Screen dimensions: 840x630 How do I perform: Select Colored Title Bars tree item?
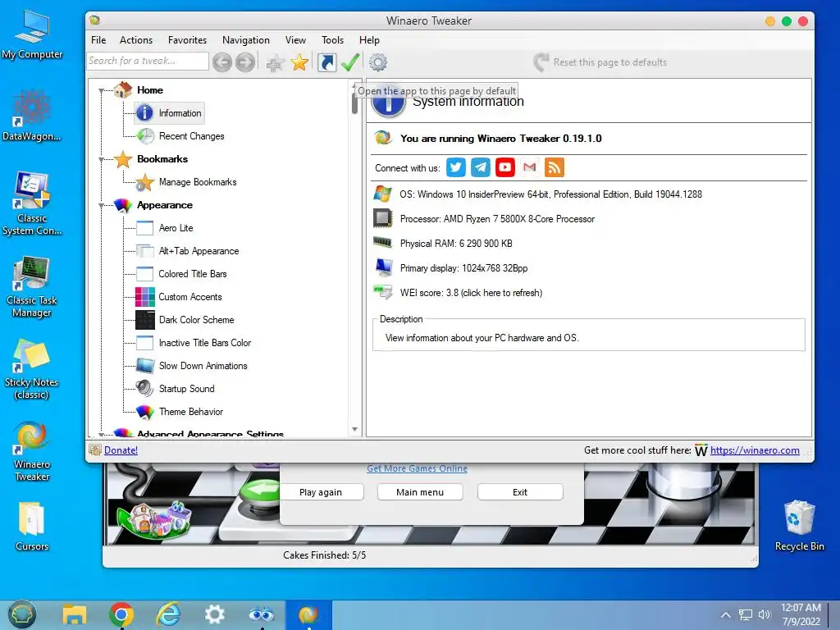(x=193, y=274)
